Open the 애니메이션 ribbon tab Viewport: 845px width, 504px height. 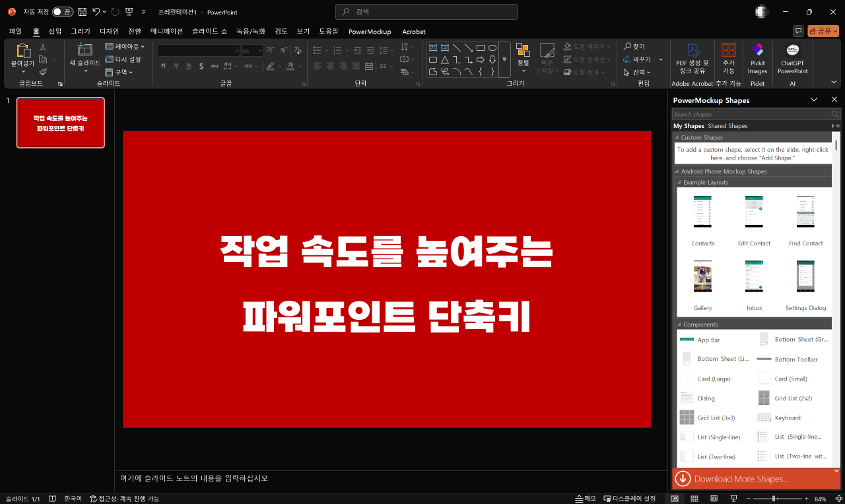pyautogui.click(x=166, y=31)
